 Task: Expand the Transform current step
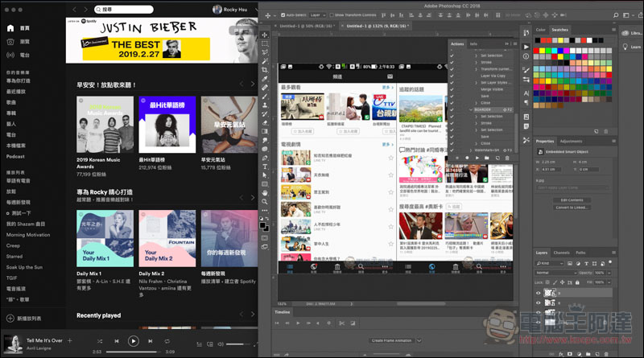[x=476, y=69]
